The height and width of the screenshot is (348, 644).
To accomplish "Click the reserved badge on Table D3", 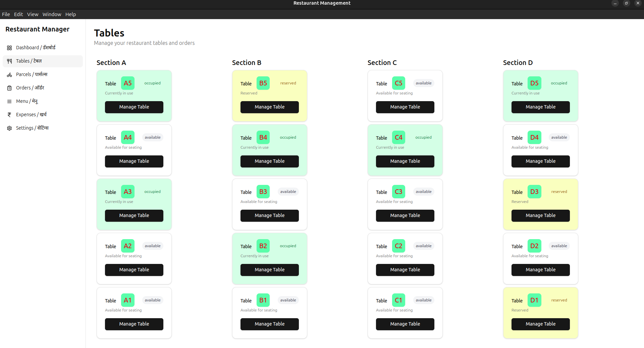I will (559, 191).
